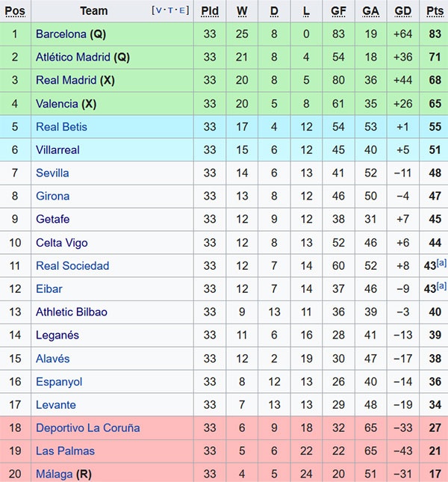Image resolution: width=448 pixels, height=482 pixels.
Task: Click the Atlético Madrid team link
Action: coord(73,58)
